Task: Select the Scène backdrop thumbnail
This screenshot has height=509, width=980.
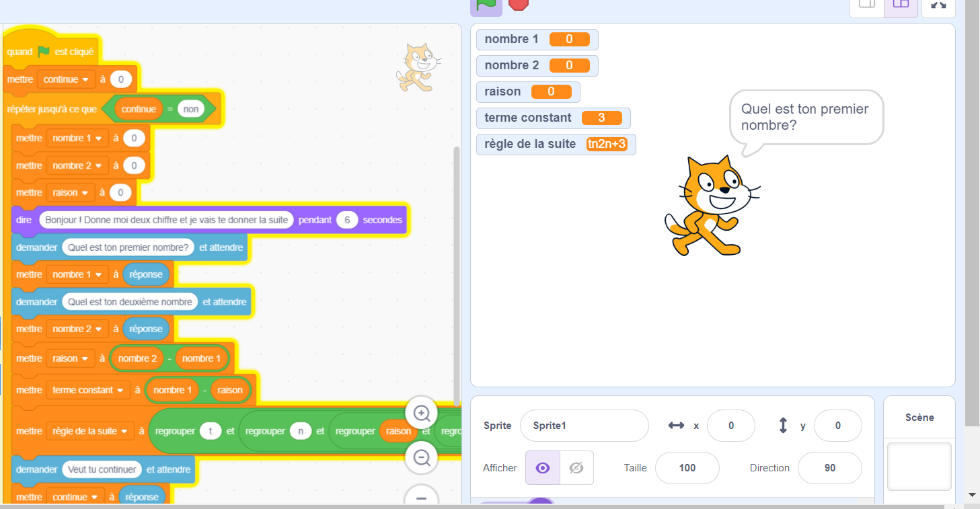Action: tap(919, 467)
